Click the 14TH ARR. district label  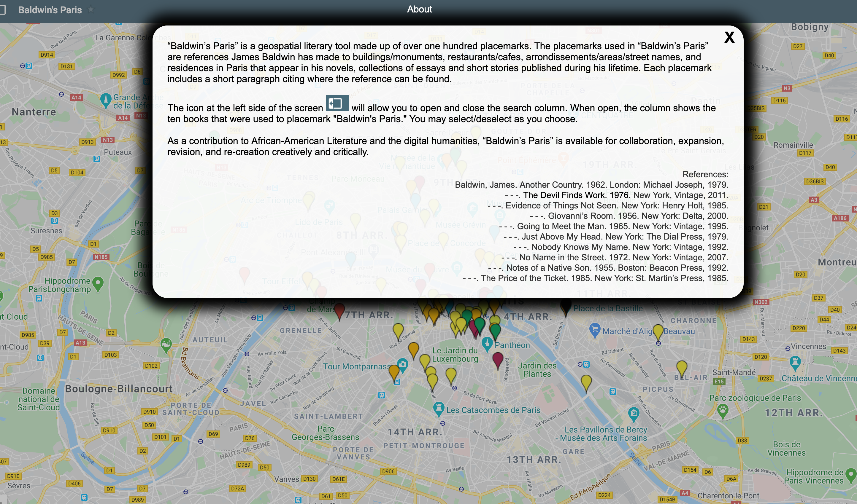tap(415, 432)
